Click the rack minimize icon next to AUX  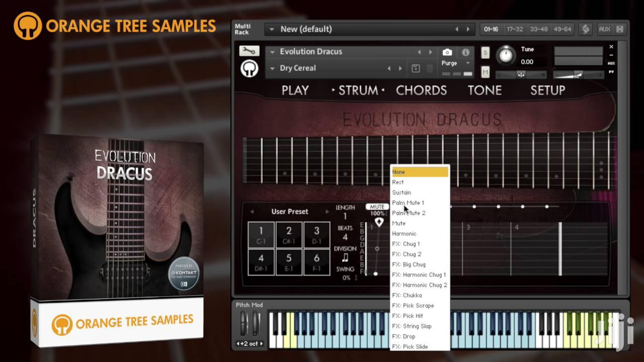click(x=620, y=29)
